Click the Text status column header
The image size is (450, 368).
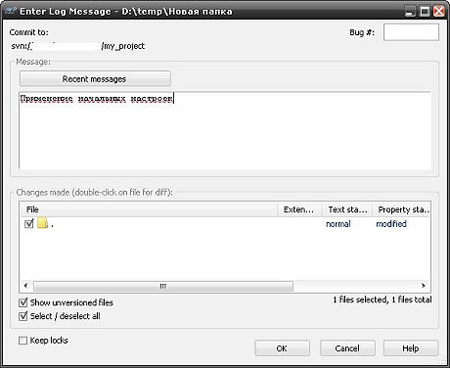coord(347,210)
